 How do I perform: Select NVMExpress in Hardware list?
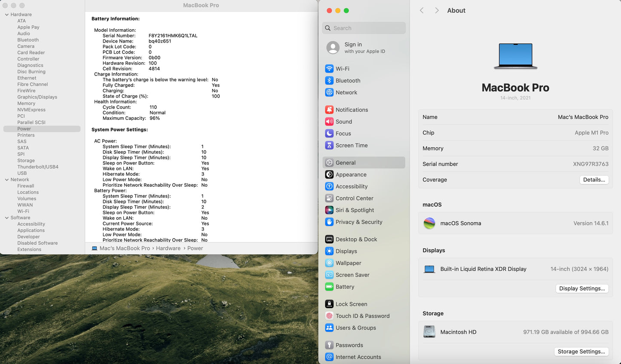point(31,110)
